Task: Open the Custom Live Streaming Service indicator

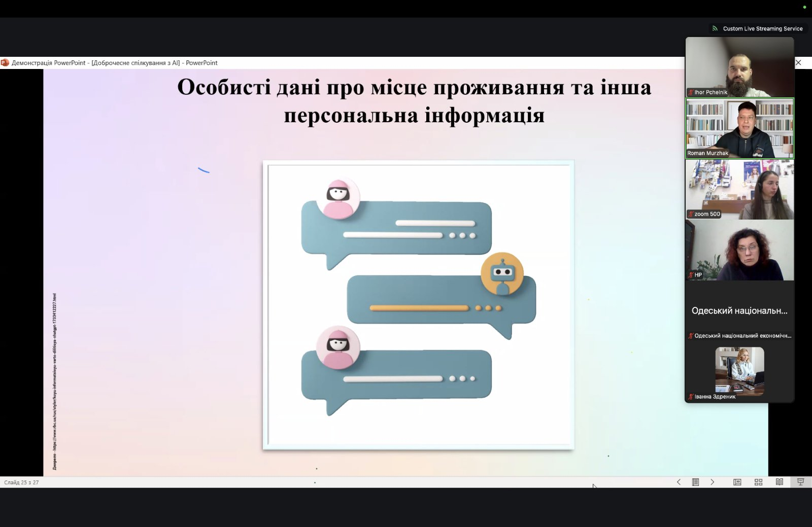Action: tap(762, 29)
